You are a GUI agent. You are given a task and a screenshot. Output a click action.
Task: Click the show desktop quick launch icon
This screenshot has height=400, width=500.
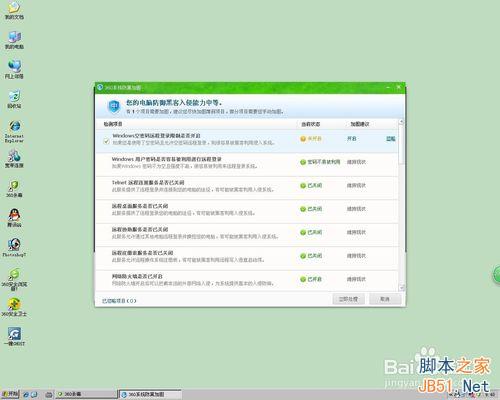pos(34,395)
